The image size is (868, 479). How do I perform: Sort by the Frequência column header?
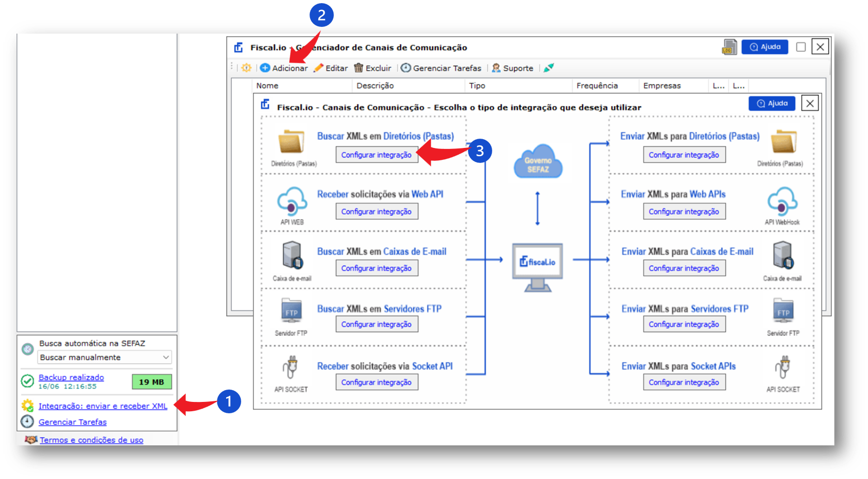click(606, 86)
